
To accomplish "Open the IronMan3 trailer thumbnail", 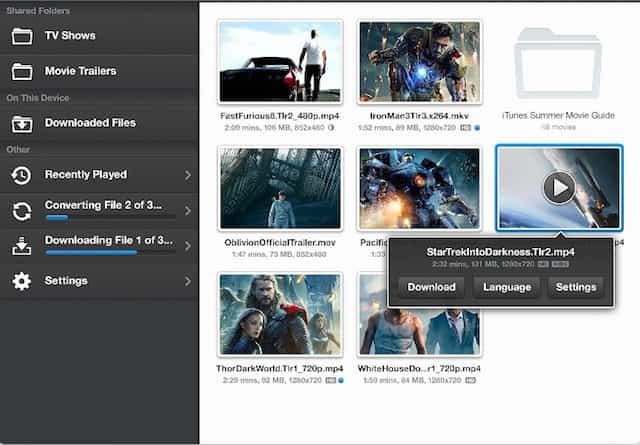I will point(420,61).
